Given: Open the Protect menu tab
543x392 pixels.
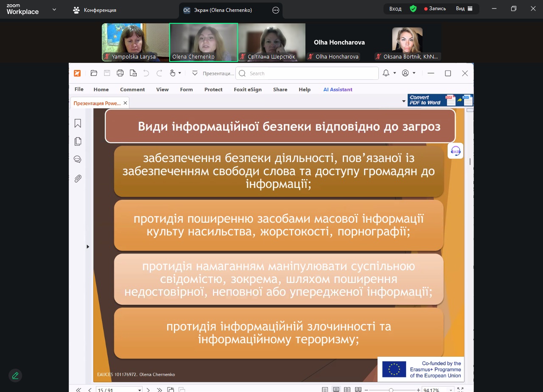Looking at the screenshot, I should (x=213, y=90).
